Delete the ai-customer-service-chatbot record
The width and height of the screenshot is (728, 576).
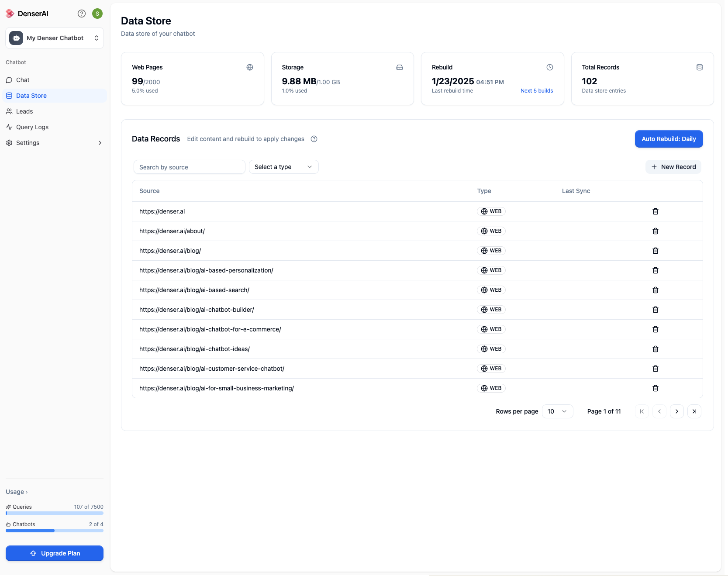656,369
